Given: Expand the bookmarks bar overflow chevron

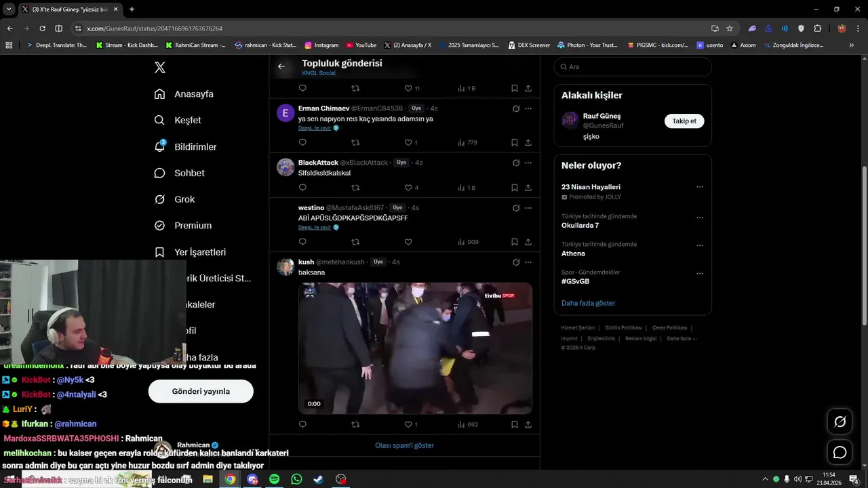Looking at the screenshot, I should tap(852, 45).
